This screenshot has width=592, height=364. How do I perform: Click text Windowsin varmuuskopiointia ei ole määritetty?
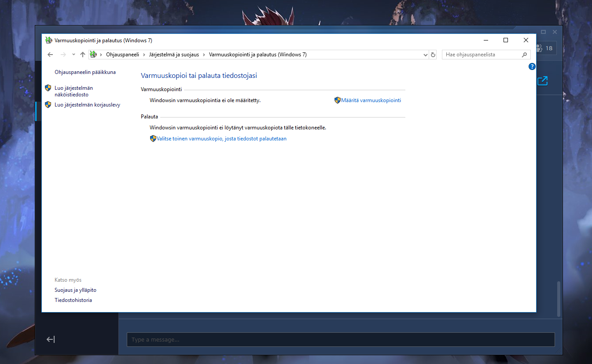(205, 100)
